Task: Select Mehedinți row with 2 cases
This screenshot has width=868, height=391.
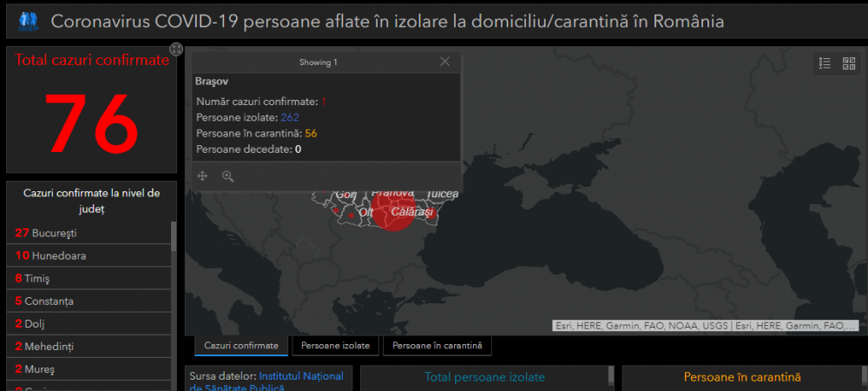Action: coord(89,347)
